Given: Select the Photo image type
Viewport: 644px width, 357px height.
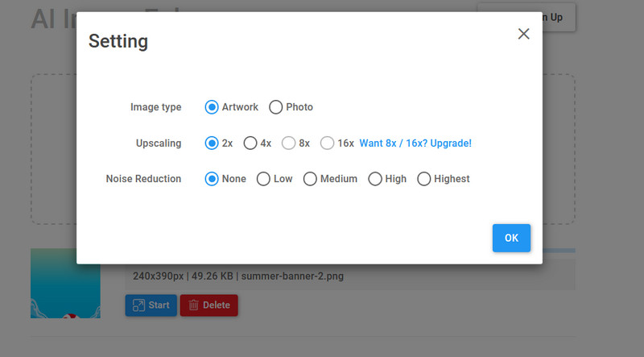Looking at the screenshot, I should (276, 107).
